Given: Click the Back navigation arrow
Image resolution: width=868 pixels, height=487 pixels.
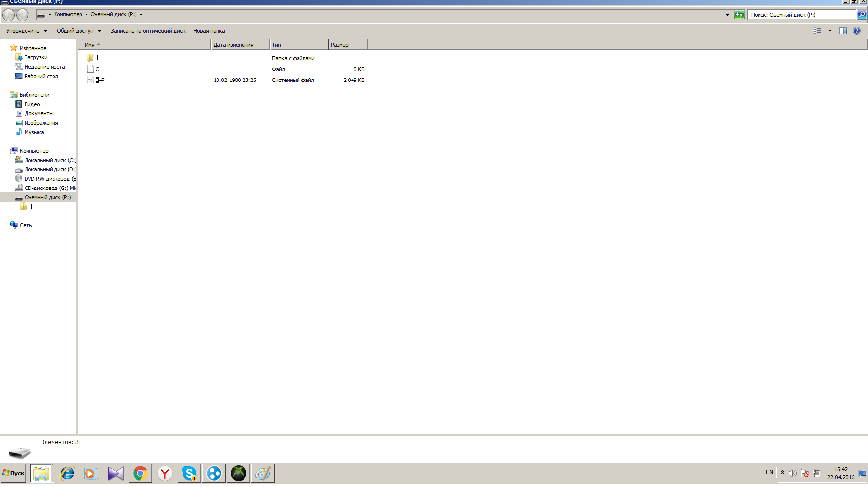Looking at the screenshot, I should 8,15.
